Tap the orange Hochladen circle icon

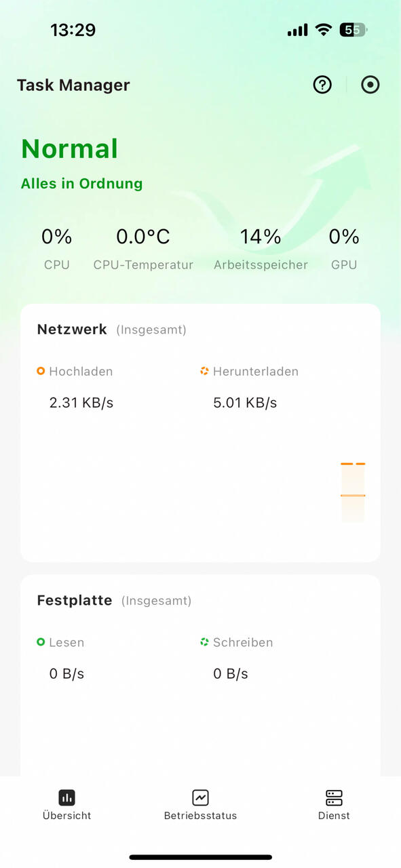coord(41,371)
